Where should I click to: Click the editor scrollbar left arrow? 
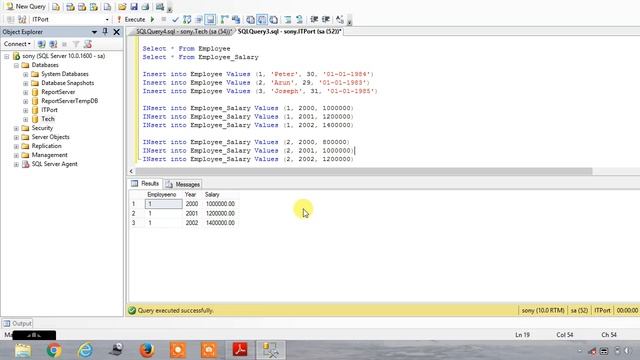point(131,171)
